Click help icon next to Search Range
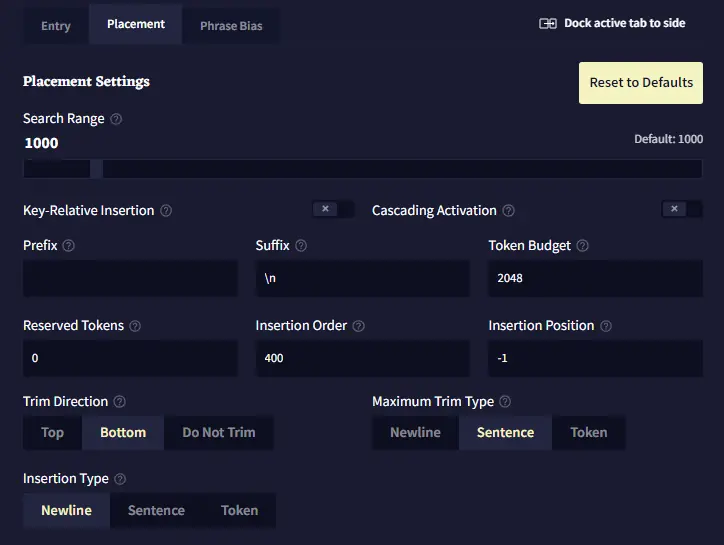This screenshot has width=724, height=545. point(116,119)
